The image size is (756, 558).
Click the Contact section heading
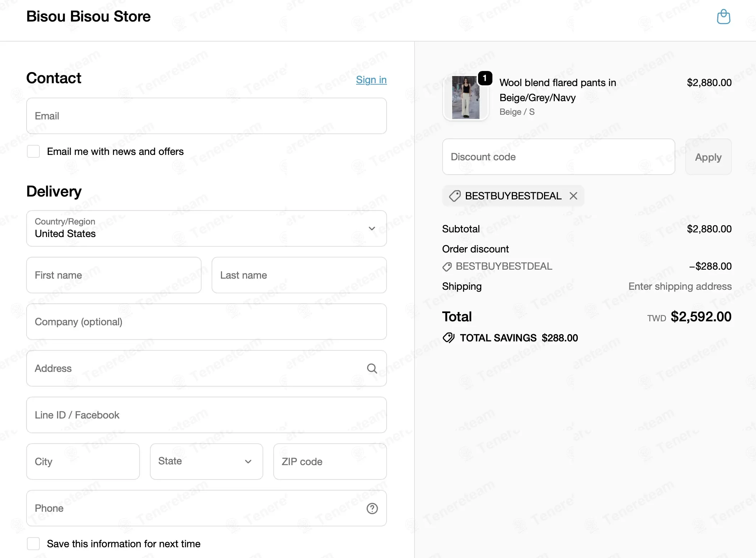54,78
